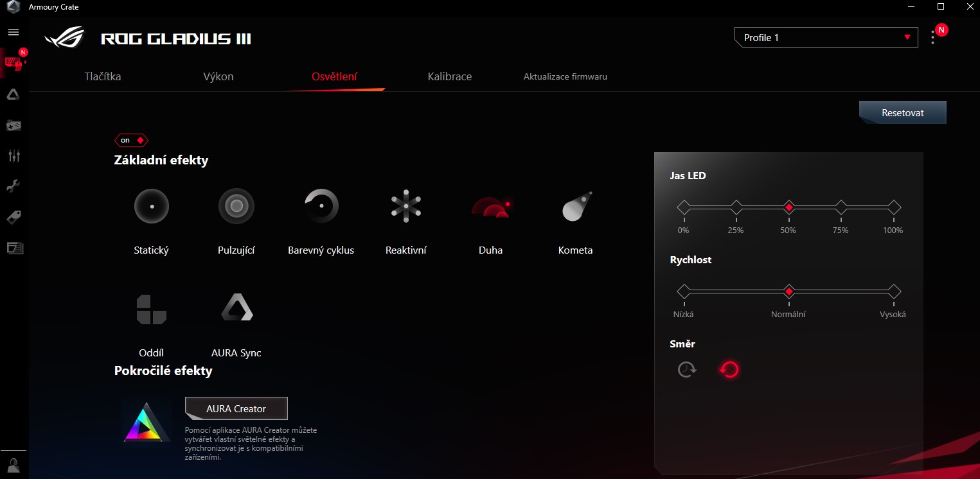Click the ROG logo in the header
The width and height of the screenshot is (980, 479).
coord(64,37)
